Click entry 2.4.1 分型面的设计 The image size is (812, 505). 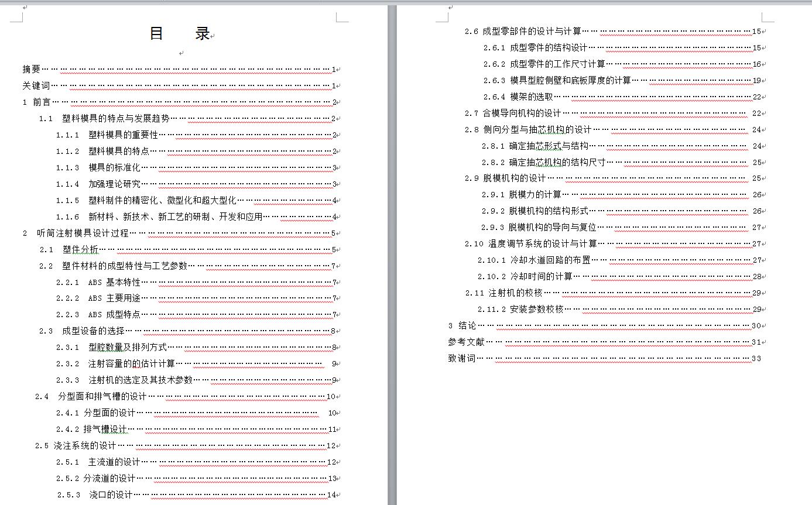tap(196, 413)
